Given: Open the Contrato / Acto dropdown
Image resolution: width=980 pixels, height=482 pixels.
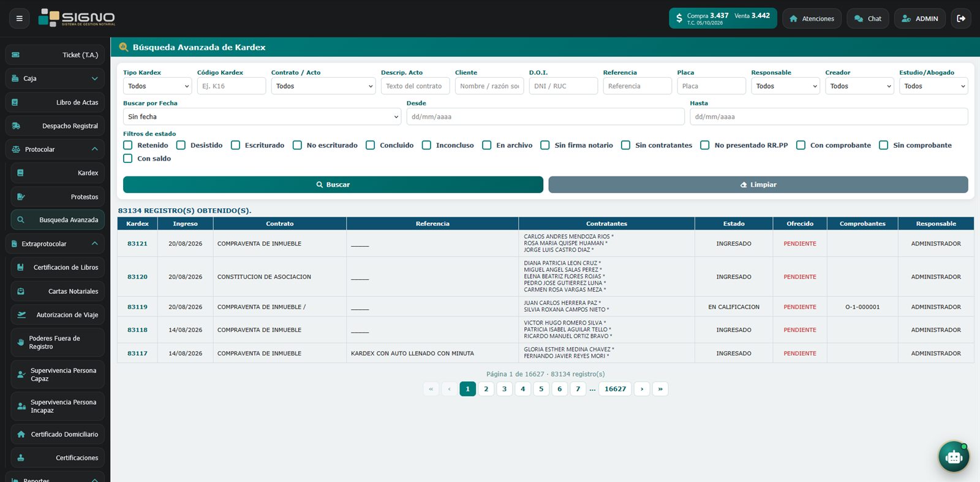Looking at the screenshot, I should (323, 86).
